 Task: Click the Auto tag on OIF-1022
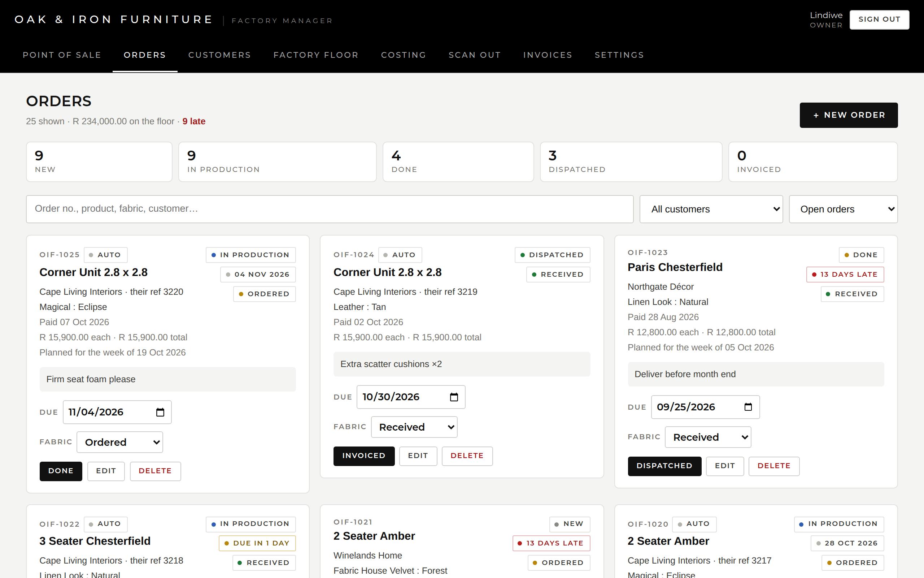click(x=105, y=524)
